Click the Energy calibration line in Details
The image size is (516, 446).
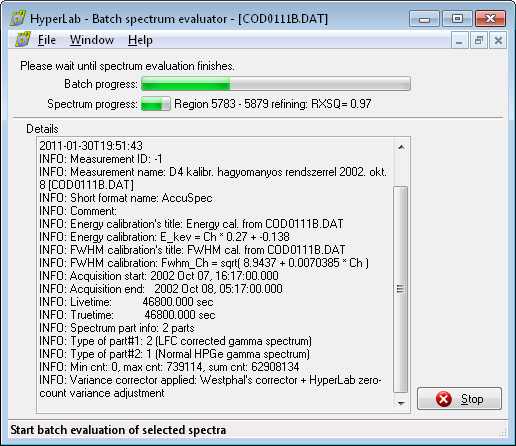[x=164, y=237]
